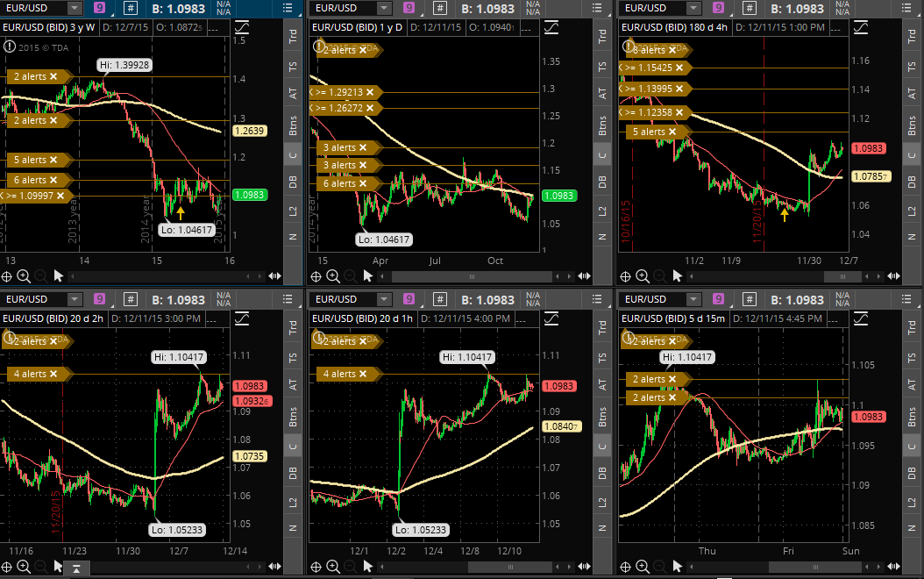Open drawing tools in the 5 d 15m chart
The image size is (924, 579).
tap(860, 319)
